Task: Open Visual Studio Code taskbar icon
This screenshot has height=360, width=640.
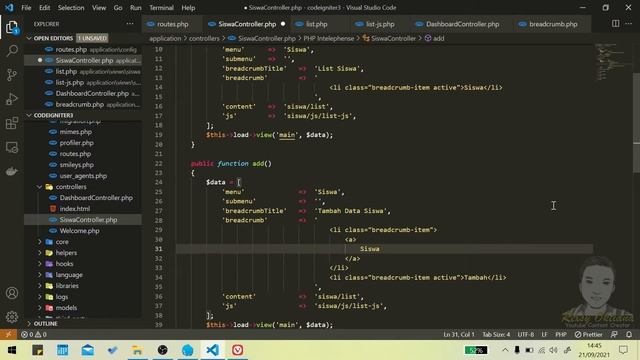Action: (212, 350)
